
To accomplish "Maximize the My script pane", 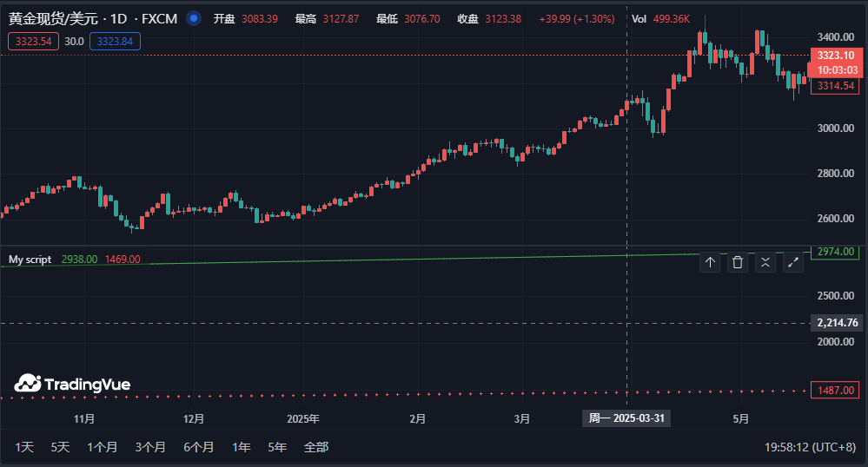I will pos(793,263).
